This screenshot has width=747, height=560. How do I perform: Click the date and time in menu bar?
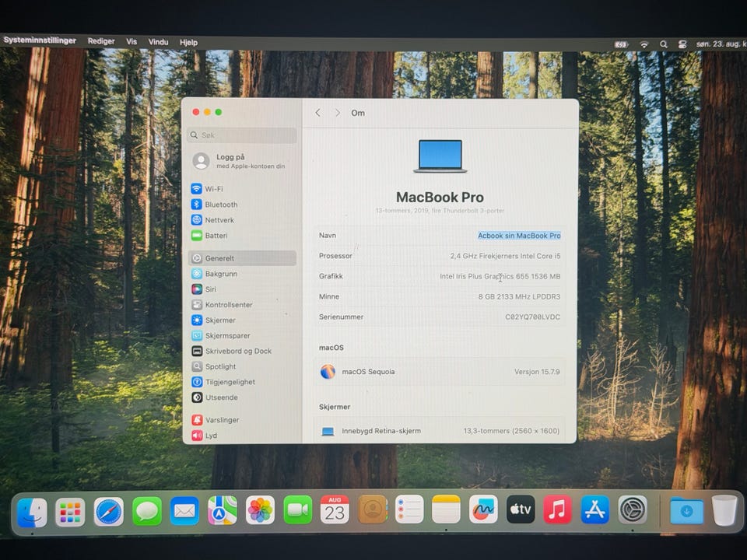coord(721,44)
